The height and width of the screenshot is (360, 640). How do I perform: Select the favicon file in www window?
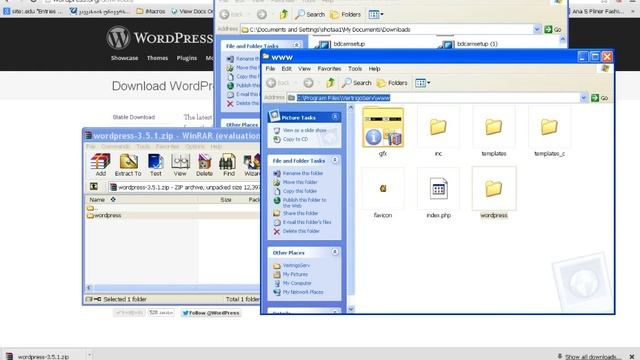point(383,194)
